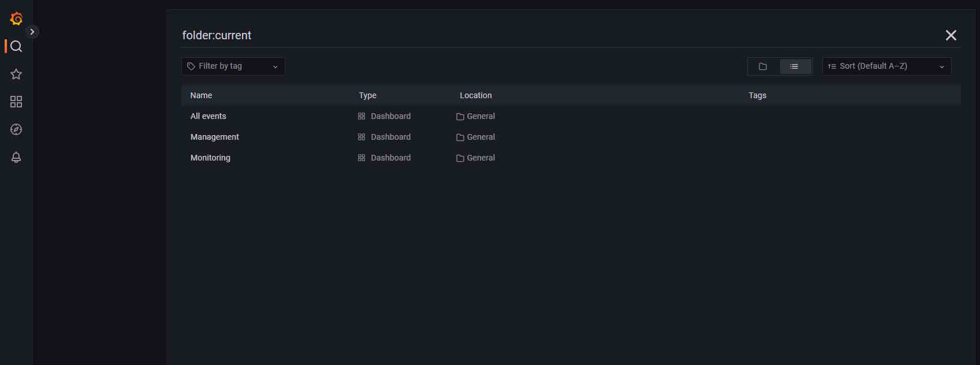
Task: Close the search panel with X
Action: pyautogui.click(x=951, y=35)
